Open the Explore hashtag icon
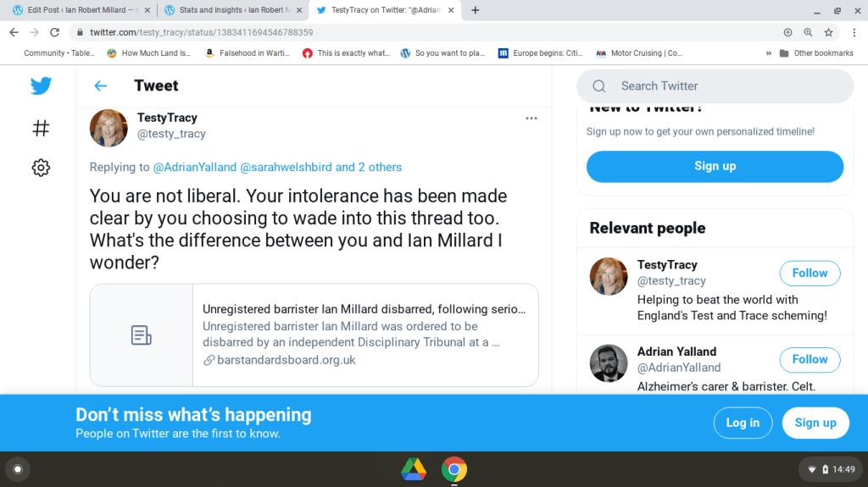This screenshot has height=487, width=868. point(41,128)
